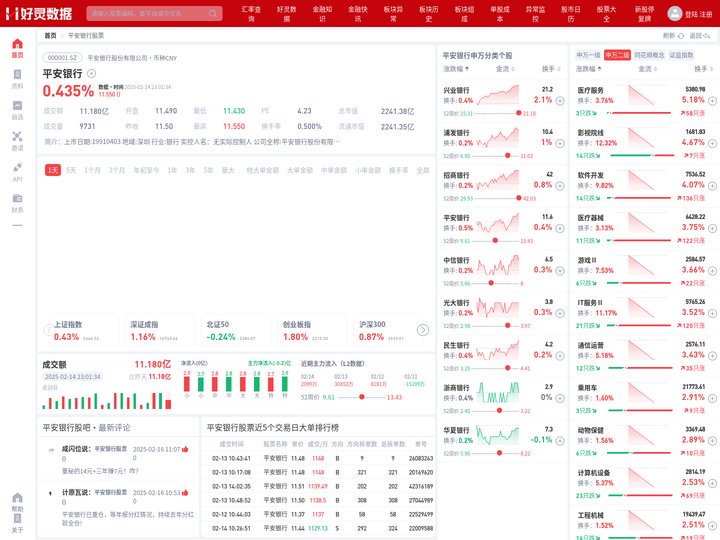Screen dimensions: 720x540
Task: Click plus icon on 招商银行 row
Action: (x=560, y=186)
